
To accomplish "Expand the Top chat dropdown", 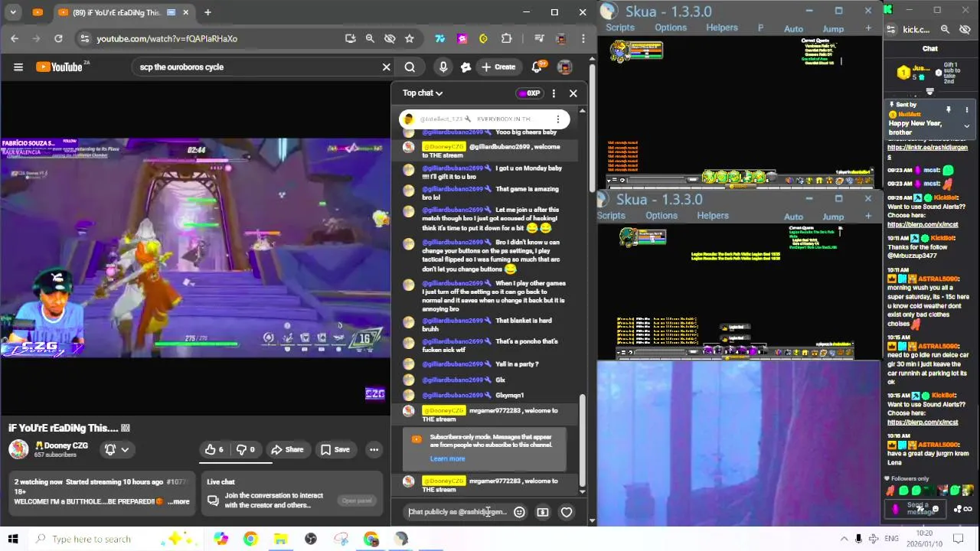I will [423, 93].
